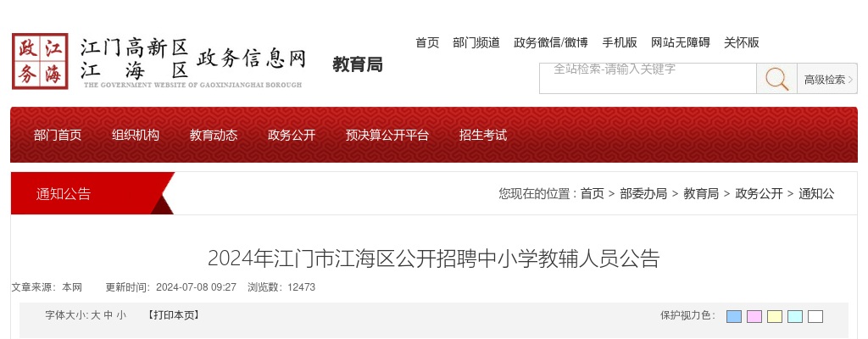Click the 打印本页 print link
The width and height of the screenshot is (868, 339).
pyautogui.click(x=174, y=315)
